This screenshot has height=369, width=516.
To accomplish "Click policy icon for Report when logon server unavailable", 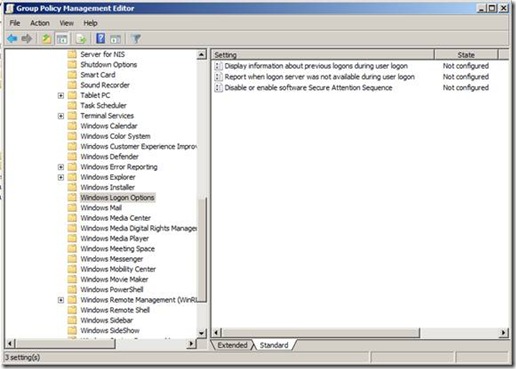I will [x=218, y=77].
